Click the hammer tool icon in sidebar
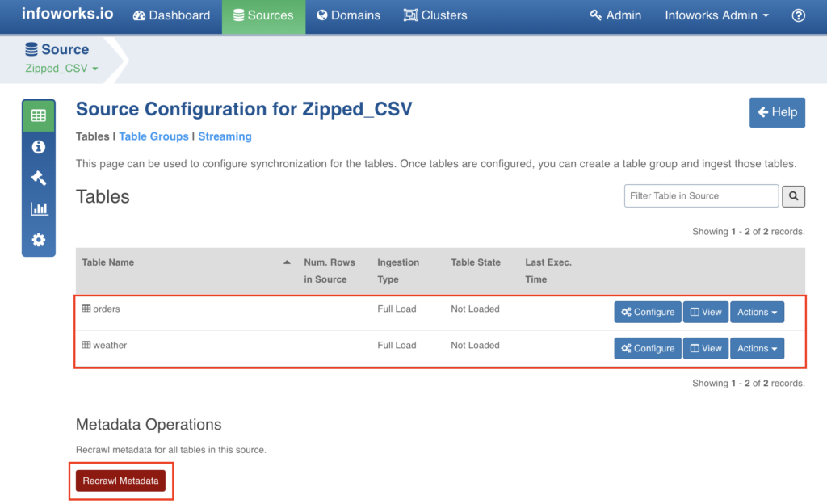This screenshot has height=504, width=827. pos(39,178)
